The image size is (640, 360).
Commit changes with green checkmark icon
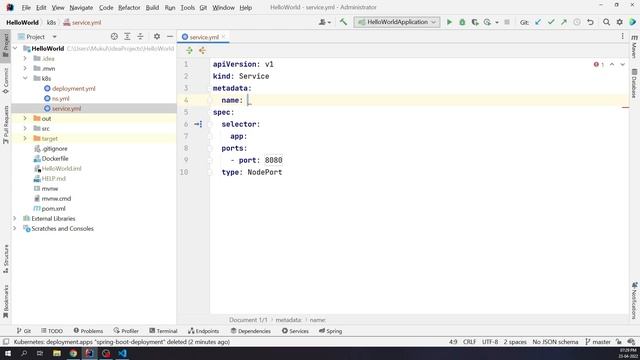coord(551,22)
